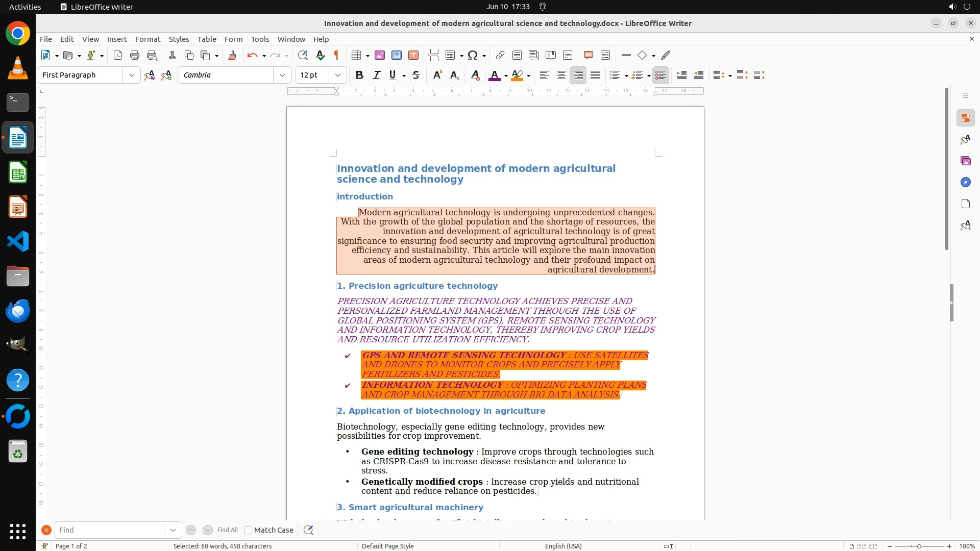Apply the highlighting color swatch
This screenshot has width=980, height=551.
[517, 76]
